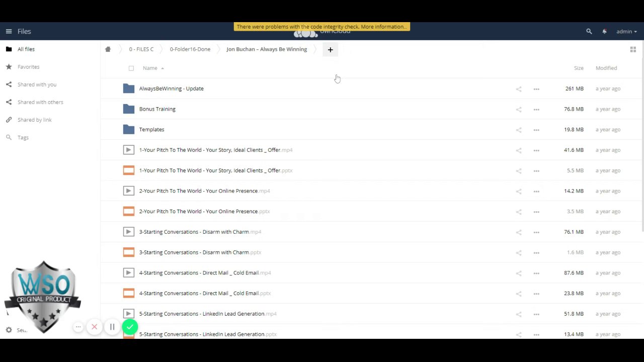Viewport: 644px width, 362px height.
Task: More actions for 4-Direct Mail mp4 file
Action: click(x=536, y=273)
